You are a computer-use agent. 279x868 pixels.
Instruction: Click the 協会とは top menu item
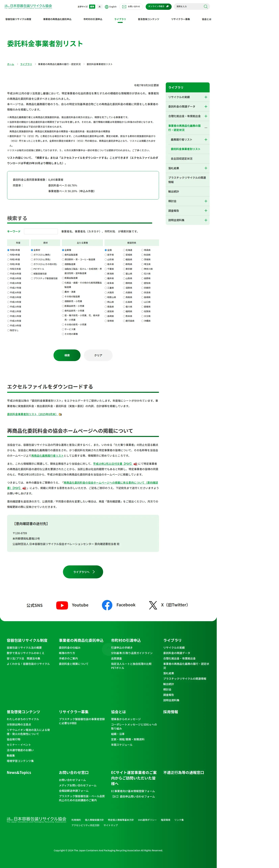coord(206,19)
